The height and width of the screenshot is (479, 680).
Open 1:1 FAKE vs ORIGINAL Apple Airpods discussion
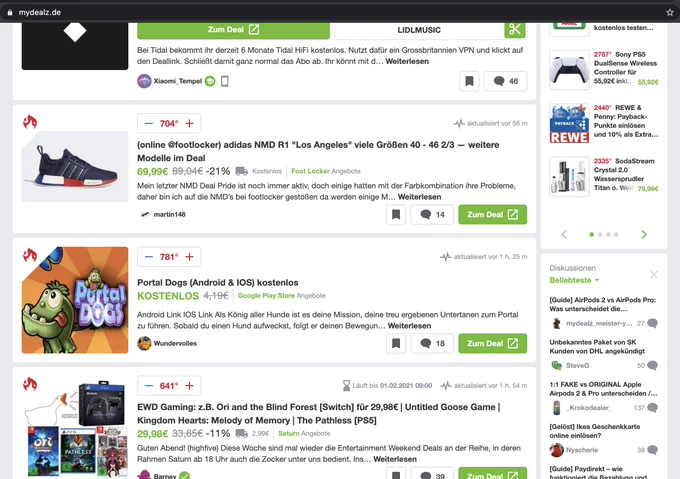click(x=603, y=389)
